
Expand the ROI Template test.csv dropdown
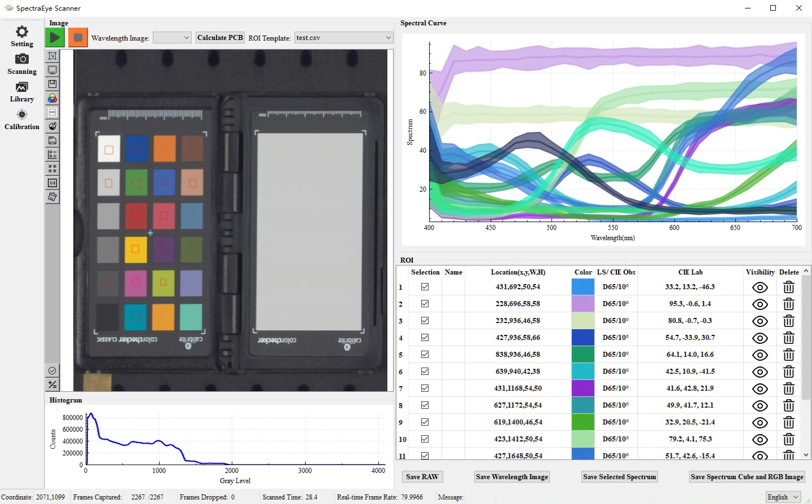point(344,38)
